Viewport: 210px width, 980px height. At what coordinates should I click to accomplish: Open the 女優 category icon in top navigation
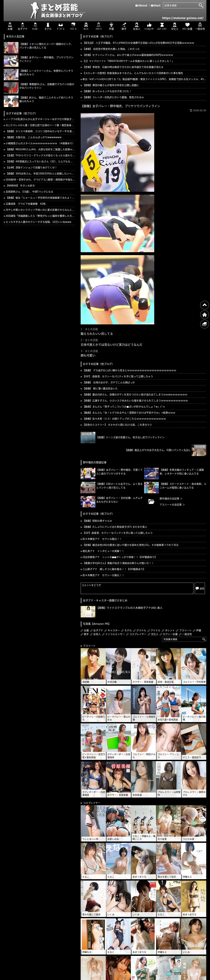pyautogui.click(x=10, y=26)
